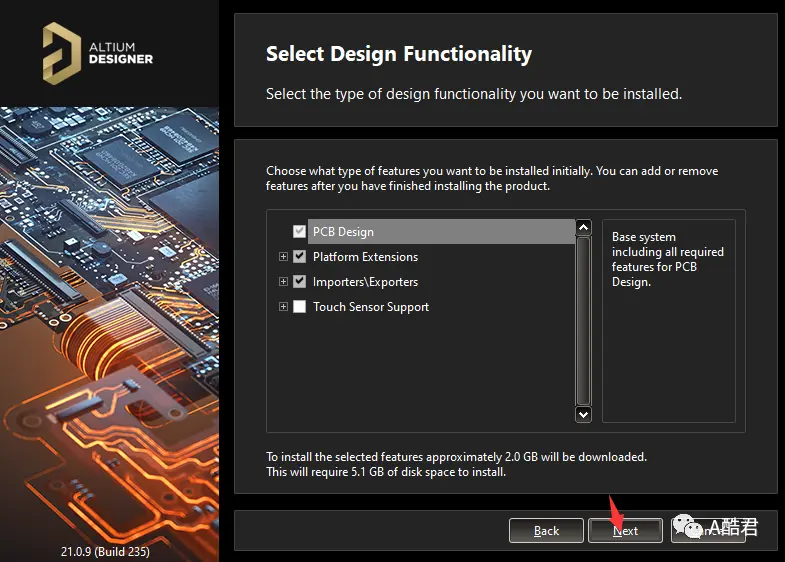Click the feature description text pane

coord(668,321)
